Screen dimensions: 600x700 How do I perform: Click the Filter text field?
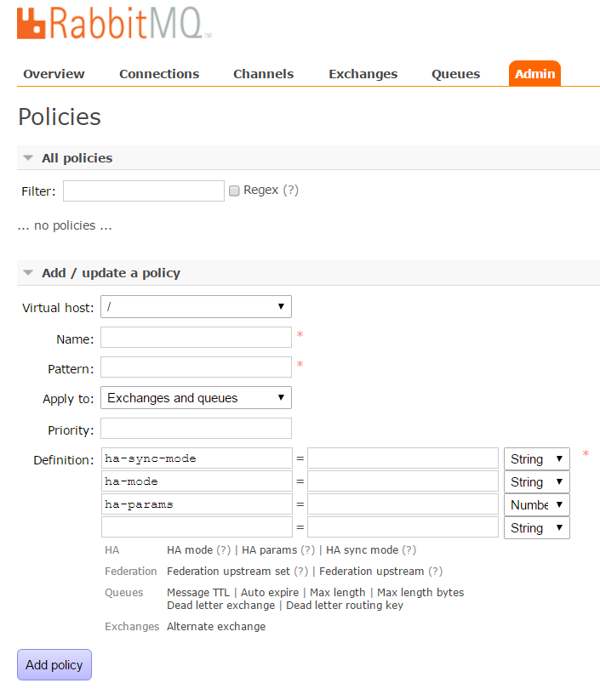pos(143,191)
